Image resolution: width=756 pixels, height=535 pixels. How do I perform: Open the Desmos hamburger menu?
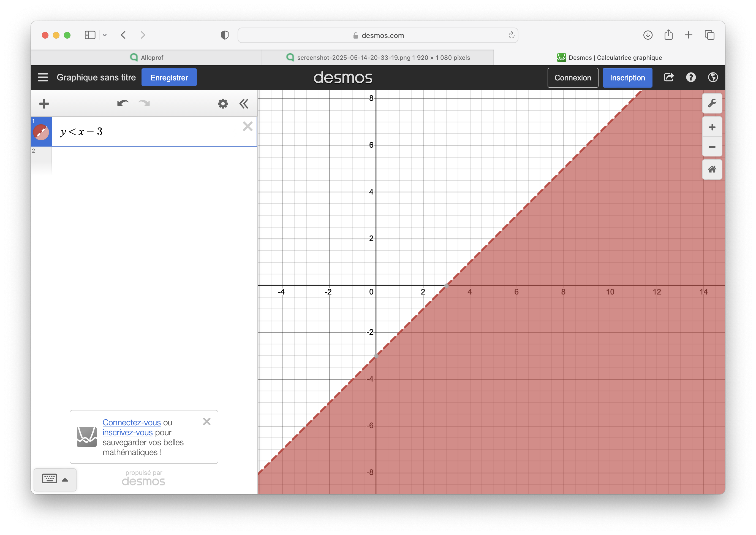point(43,77)
